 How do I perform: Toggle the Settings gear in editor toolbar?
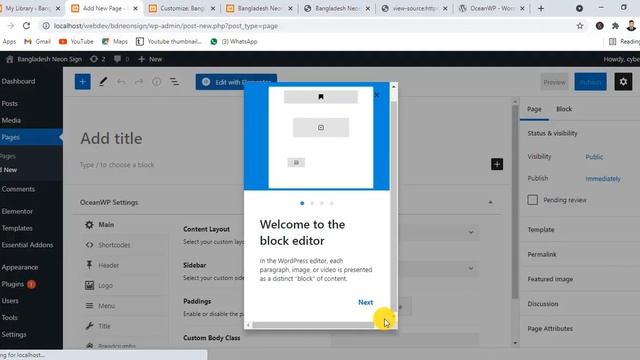[623, 82]
